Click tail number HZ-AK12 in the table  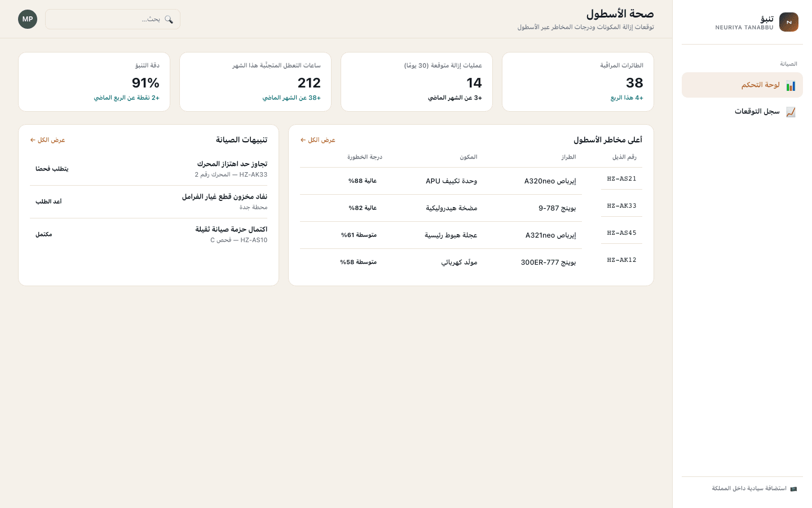(621, 260)
